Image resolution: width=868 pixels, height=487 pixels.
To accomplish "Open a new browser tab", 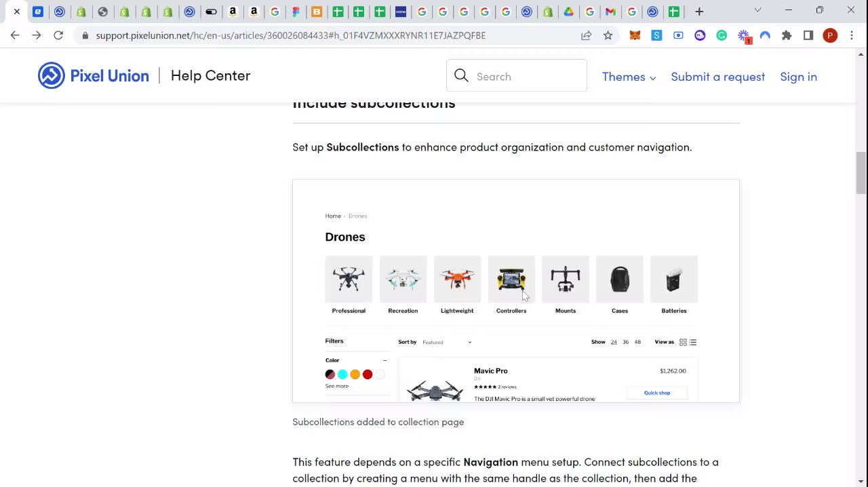I will click(x=699, y=12).
